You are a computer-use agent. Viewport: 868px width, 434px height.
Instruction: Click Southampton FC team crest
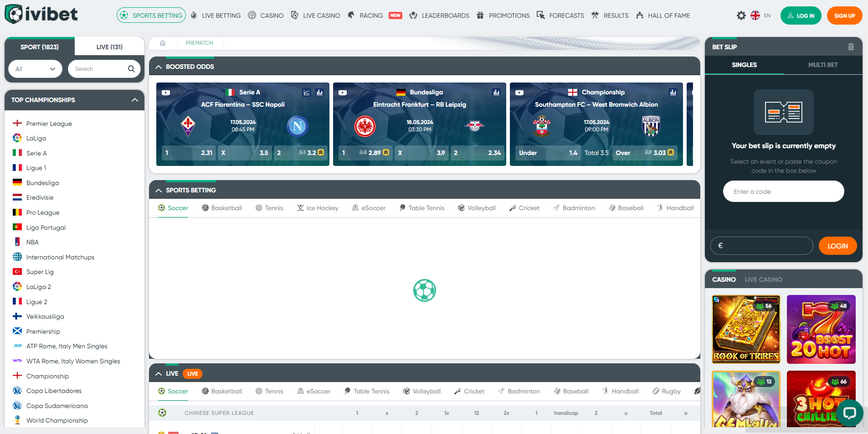coord(542,126)
